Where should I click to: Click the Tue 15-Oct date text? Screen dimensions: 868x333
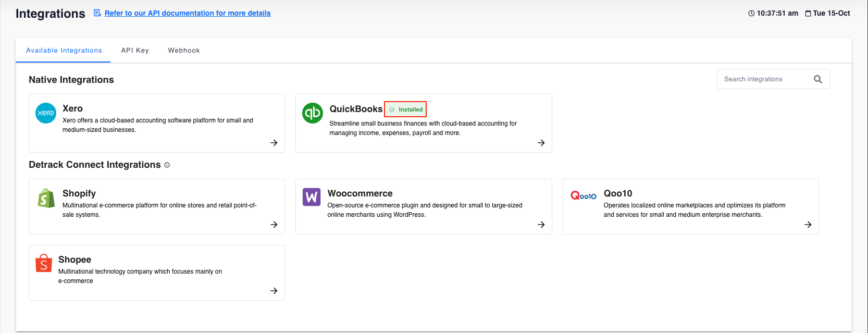(x=832, y=14)
